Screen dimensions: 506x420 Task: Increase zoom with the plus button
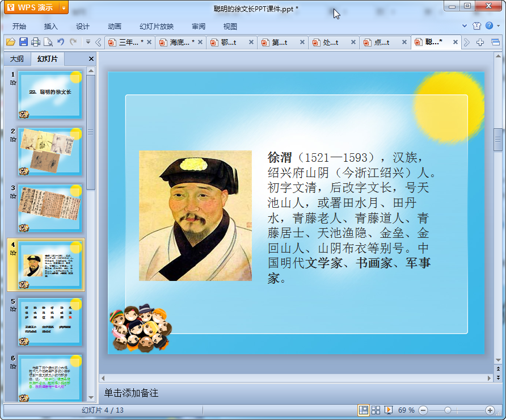point(490,410)
